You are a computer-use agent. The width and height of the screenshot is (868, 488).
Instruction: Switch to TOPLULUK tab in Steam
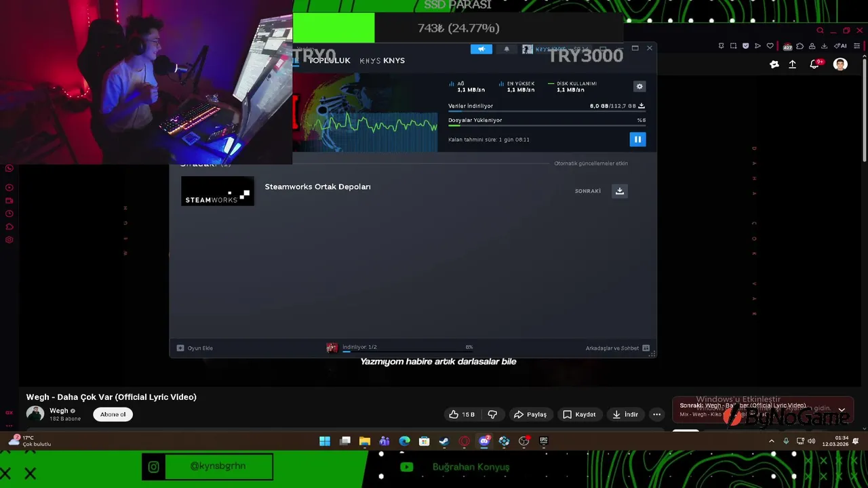(330, 60)
